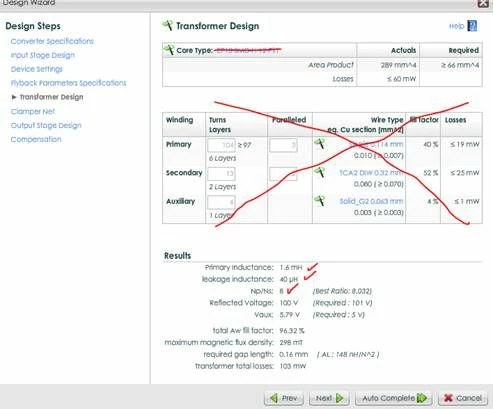The image size is (493, 409).
Task: Select the leakage inductance value 40 µH
Action: [x=289, y=279]
